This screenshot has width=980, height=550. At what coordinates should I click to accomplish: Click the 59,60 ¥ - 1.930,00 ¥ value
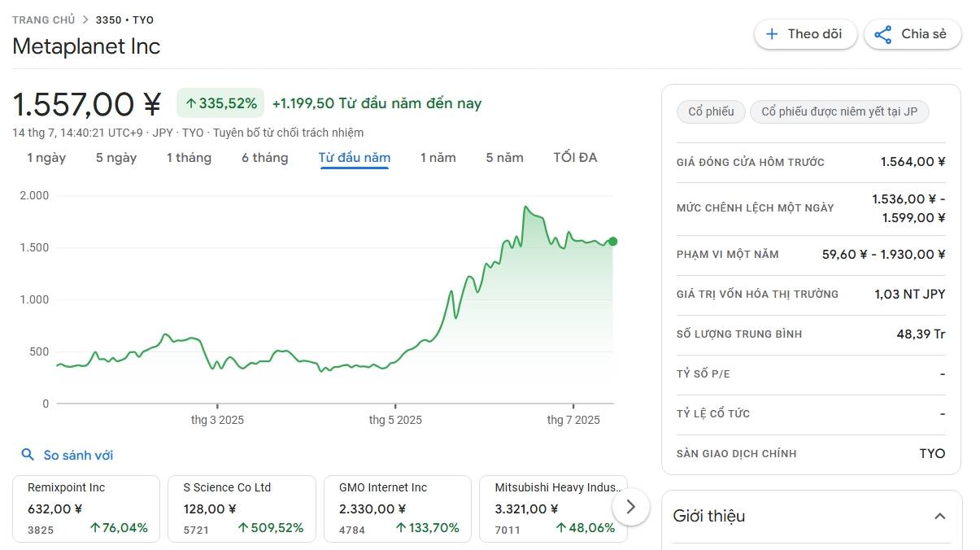[883, 254]
